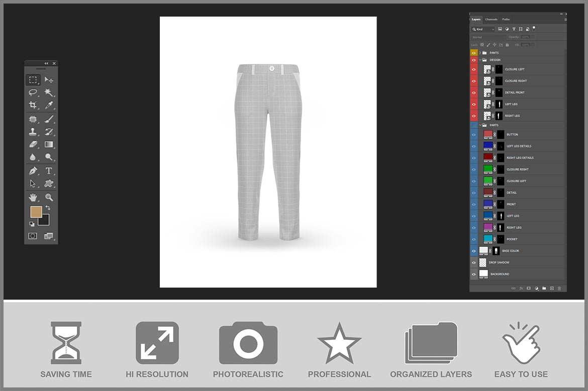Hide the DROP SAHDOW layer
This screenshot has height=391, width=588.
pyautogui.click(x=473, y=263)
